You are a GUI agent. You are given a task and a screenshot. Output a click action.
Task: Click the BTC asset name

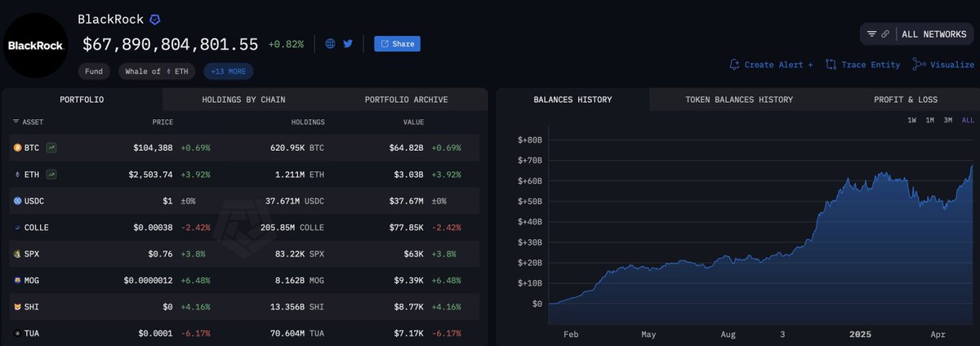[x=33, y=148]
